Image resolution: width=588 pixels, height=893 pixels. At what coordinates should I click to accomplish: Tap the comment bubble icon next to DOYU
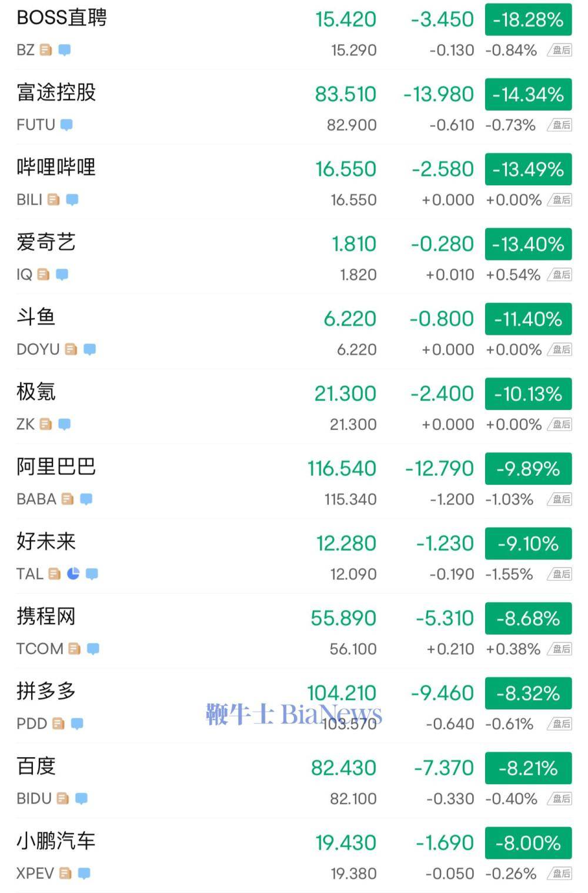click(89, 349)
